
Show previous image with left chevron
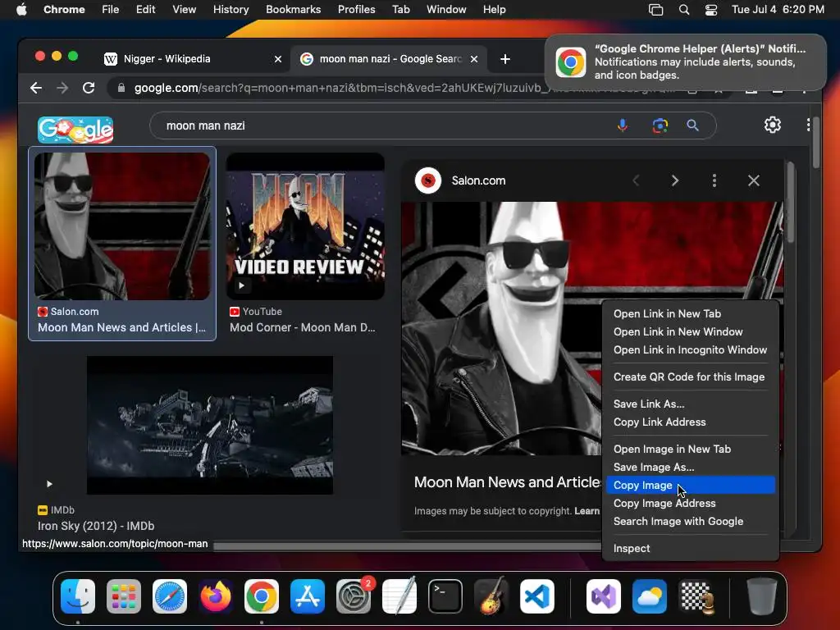pos(636,180)
